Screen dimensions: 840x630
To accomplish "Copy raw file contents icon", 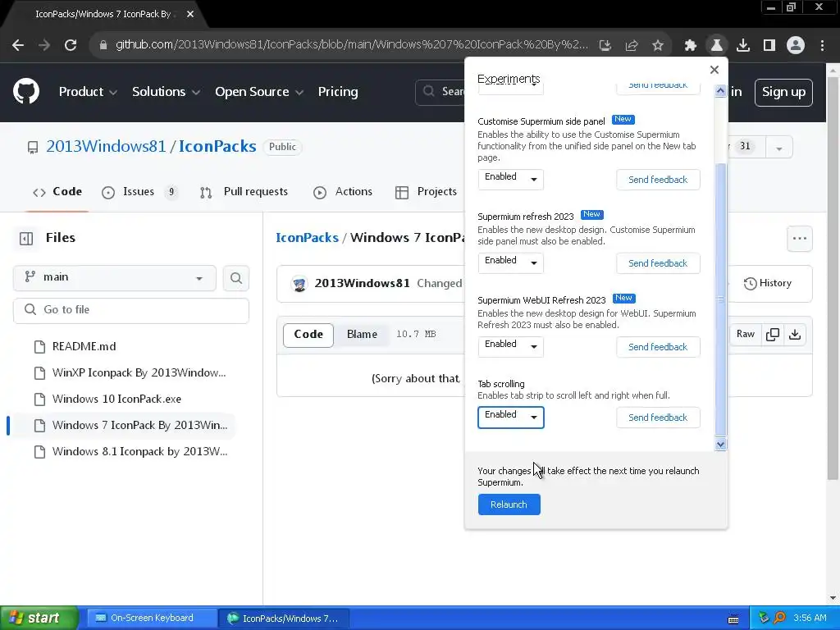I will pos(773,335).
